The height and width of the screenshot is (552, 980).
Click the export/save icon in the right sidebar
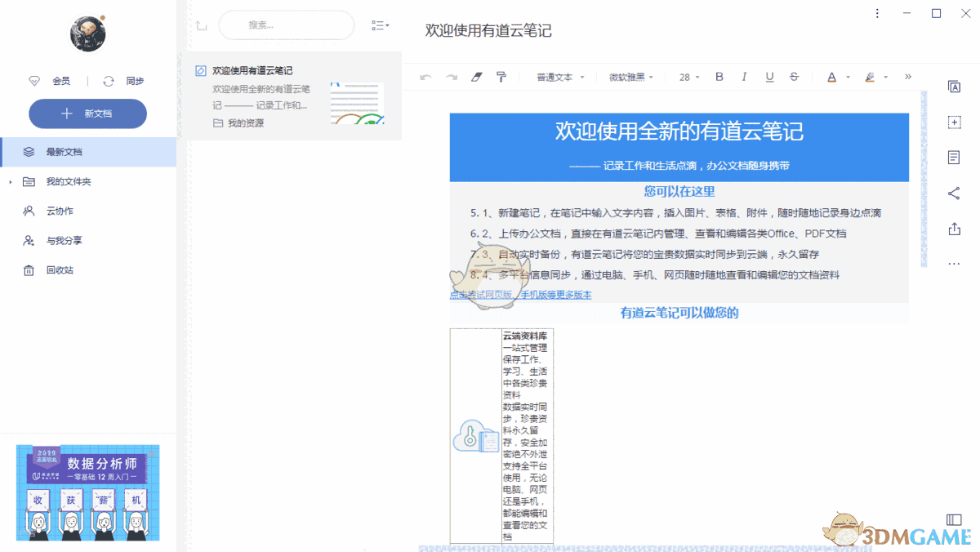click(954, 229)
